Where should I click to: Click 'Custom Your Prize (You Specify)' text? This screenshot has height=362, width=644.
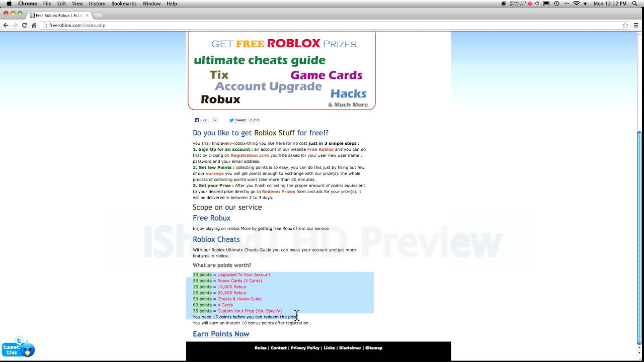click(x=250, y=311)
